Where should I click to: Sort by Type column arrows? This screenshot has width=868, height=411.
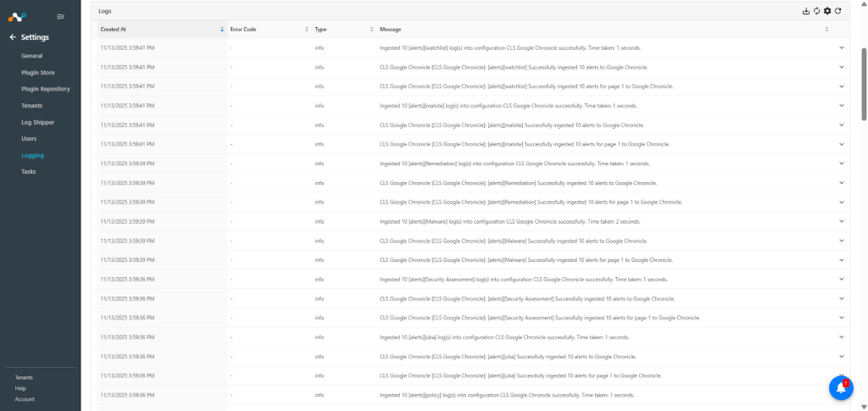pyautogui.click(x=372, y=30)
